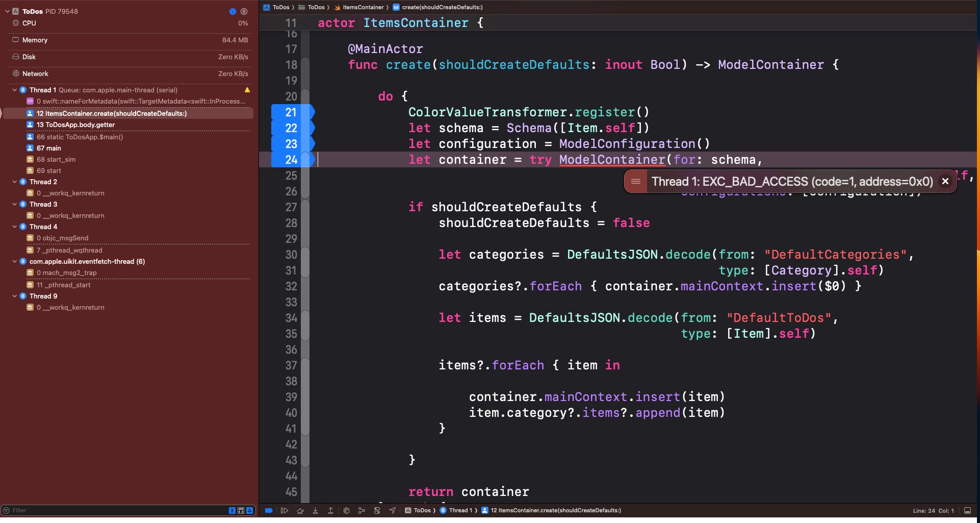The image size is (980, 523).
Task: Collapse the Thread 1 disclosure triangle
Action: [15, 90]
